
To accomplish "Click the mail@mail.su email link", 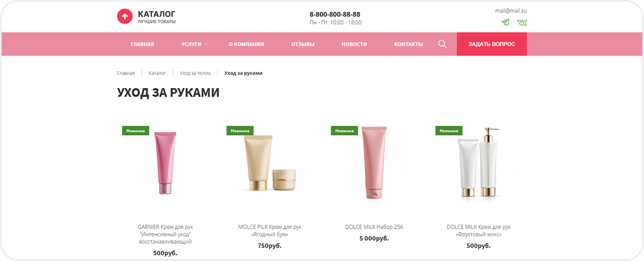I will click(511, 11).
